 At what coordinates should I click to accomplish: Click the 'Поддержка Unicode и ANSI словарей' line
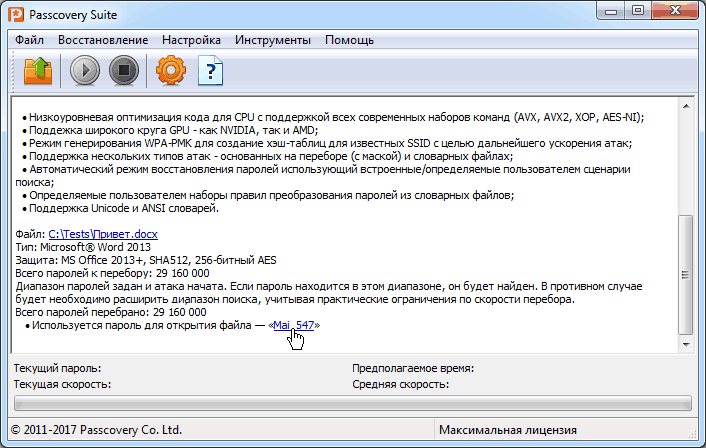121,208
